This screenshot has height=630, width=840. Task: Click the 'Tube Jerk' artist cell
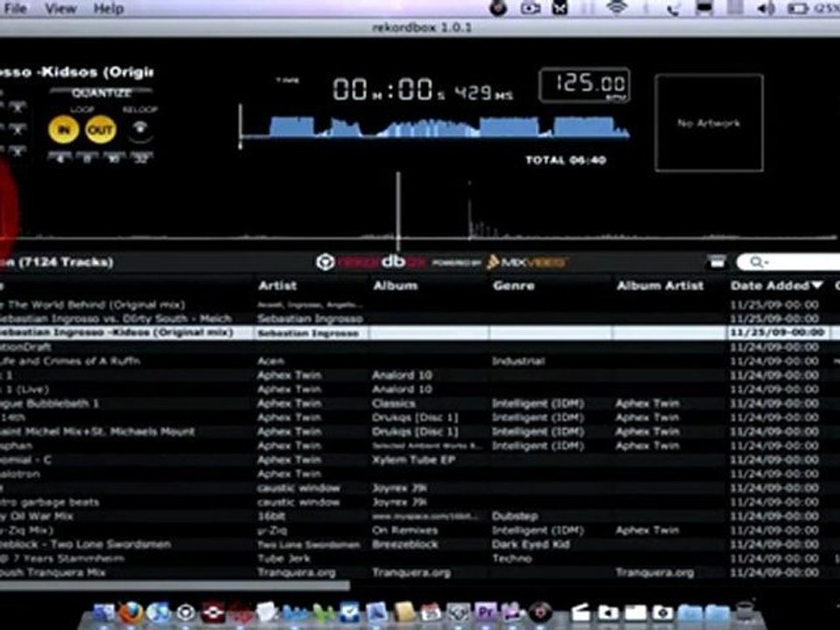tap(283, 559)
